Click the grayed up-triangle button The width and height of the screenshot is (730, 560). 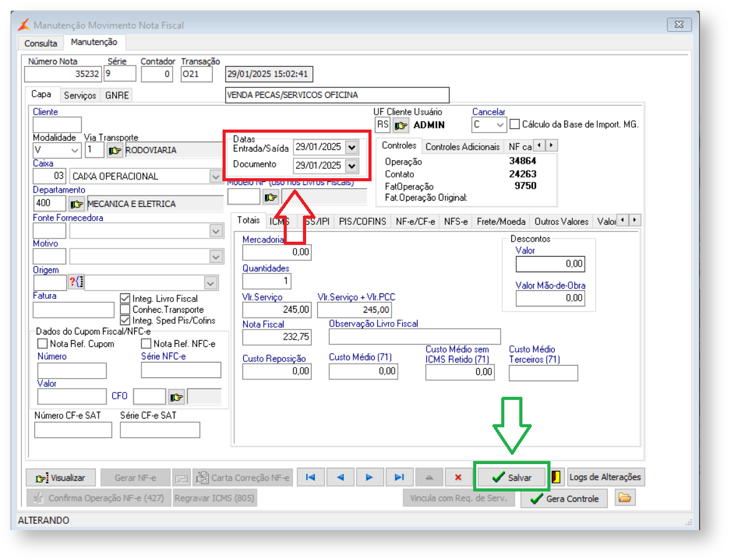click(430, 477)
